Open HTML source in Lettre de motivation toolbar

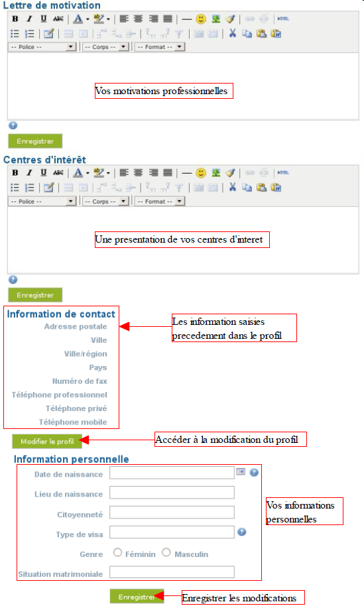[283, 19]
